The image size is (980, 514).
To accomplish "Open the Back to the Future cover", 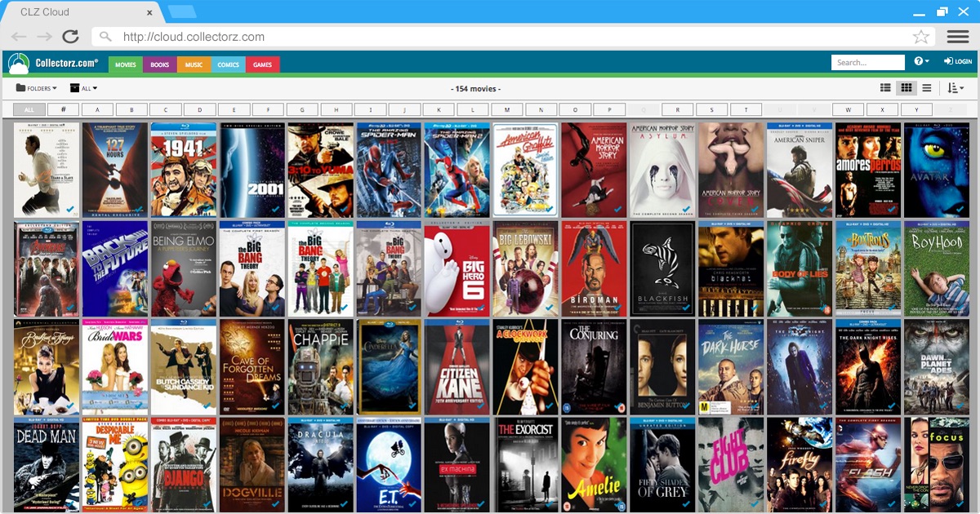I will 115,268.
